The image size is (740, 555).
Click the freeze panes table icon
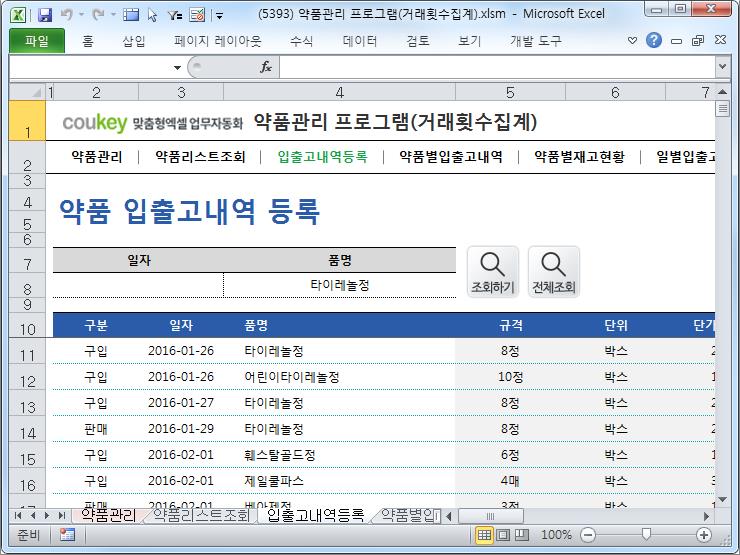[x=131, y=15]
